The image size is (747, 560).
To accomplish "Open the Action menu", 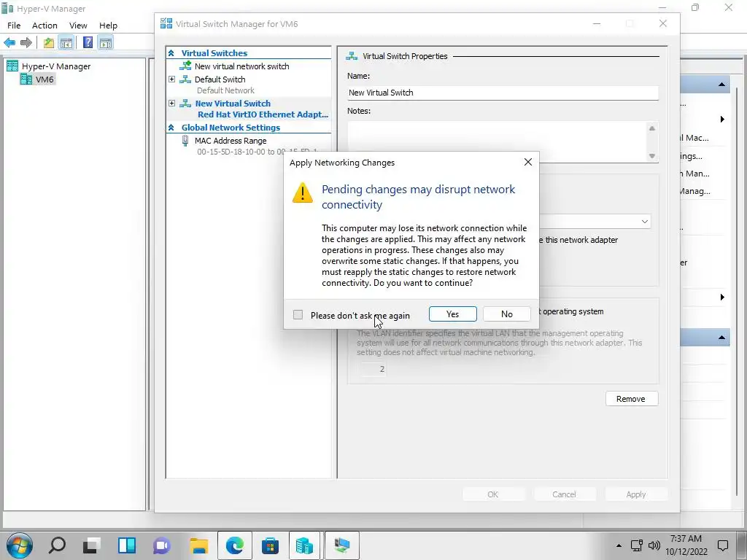I will pos(44,26).
